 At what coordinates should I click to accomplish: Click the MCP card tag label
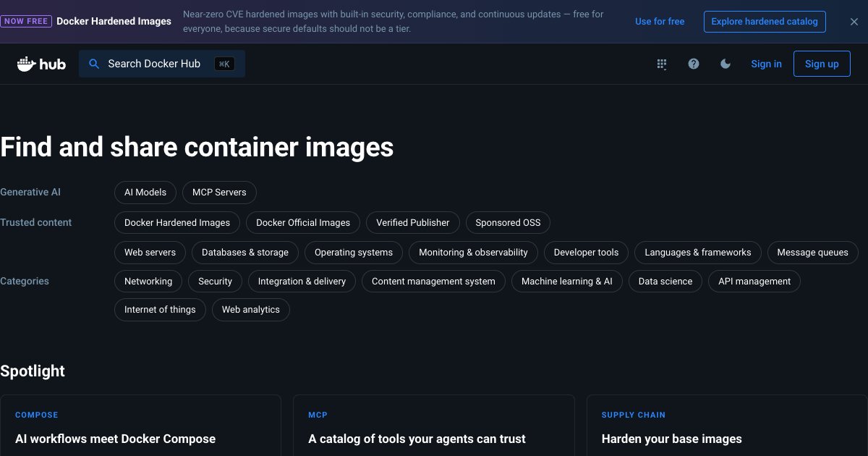point(318,415)
